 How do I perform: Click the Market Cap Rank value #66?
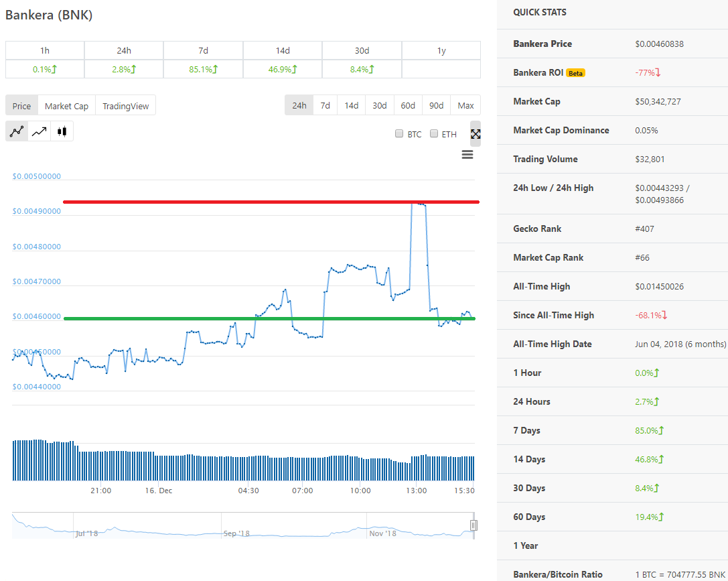point(642,258)
